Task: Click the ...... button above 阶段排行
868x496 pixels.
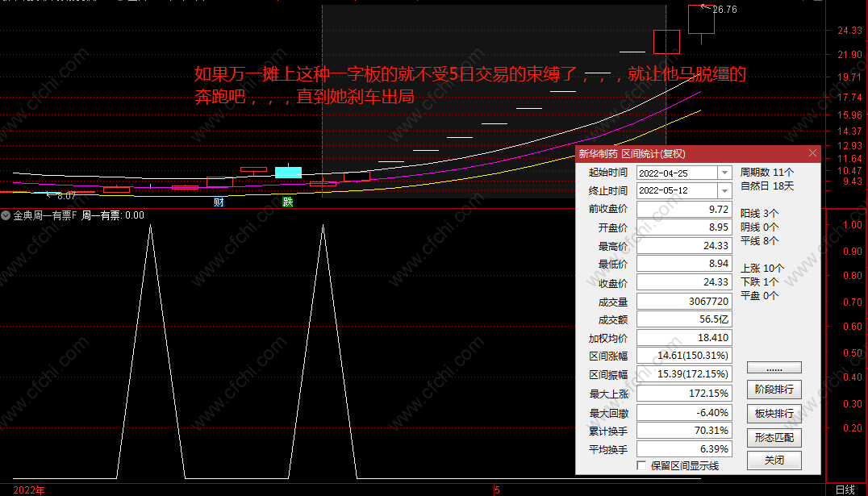Action: coord(774,368)
